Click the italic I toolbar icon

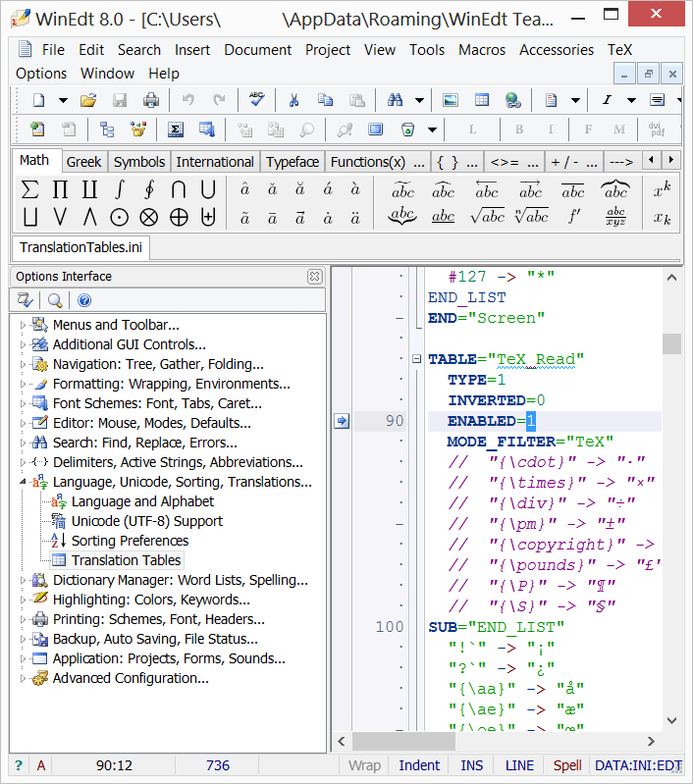[607, 100]
